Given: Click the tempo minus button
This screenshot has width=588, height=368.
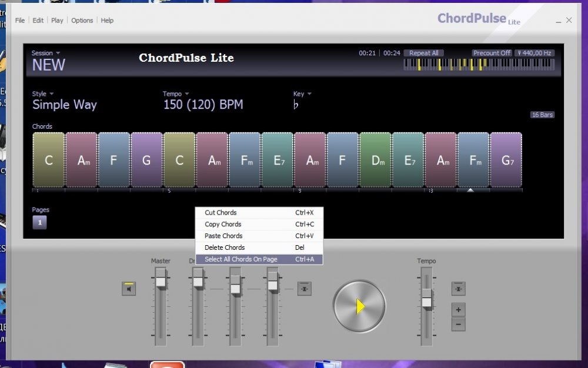Looking at the screenshot, I should [459, 324].
